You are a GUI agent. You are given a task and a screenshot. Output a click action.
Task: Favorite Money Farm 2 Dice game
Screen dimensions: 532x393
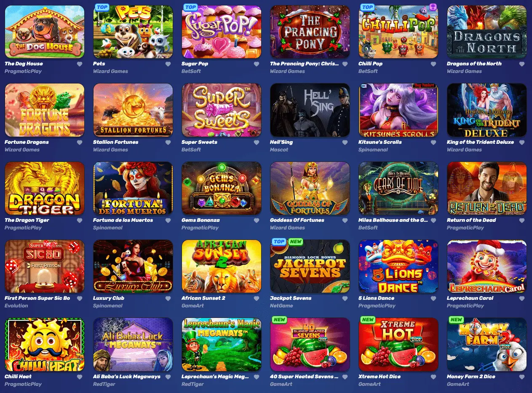pos(522,377)
